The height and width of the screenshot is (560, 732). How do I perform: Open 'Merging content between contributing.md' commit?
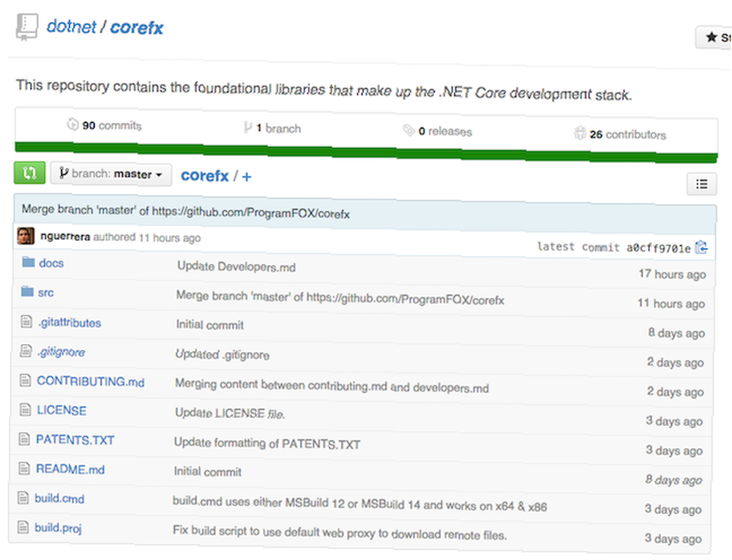(332, 386)
